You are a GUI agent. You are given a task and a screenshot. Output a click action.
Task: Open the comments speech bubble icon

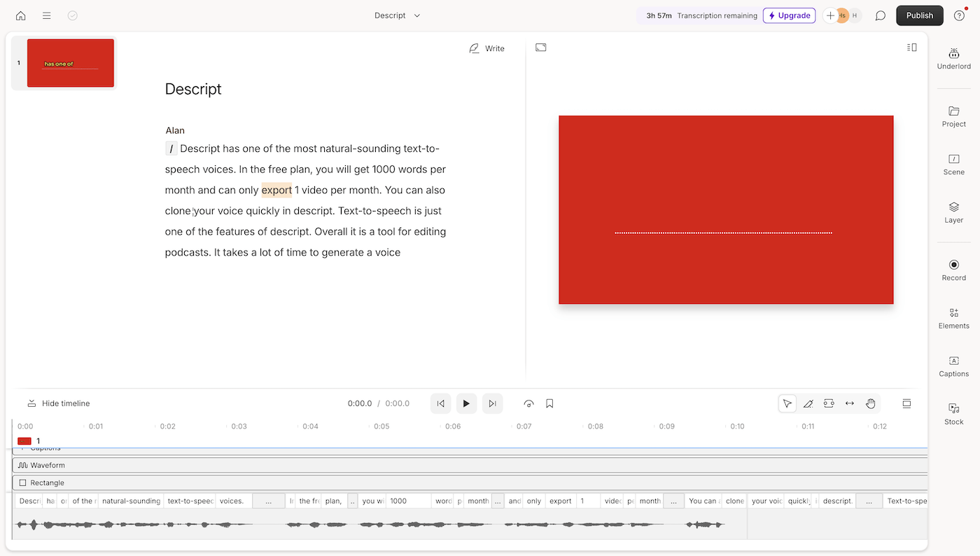click(881, 15)
